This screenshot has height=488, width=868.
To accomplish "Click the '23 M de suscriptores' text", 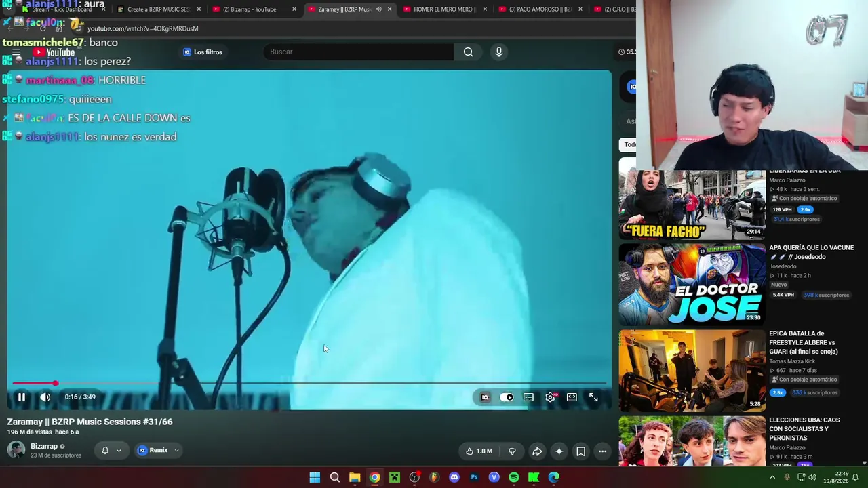I will coord(56,455).
